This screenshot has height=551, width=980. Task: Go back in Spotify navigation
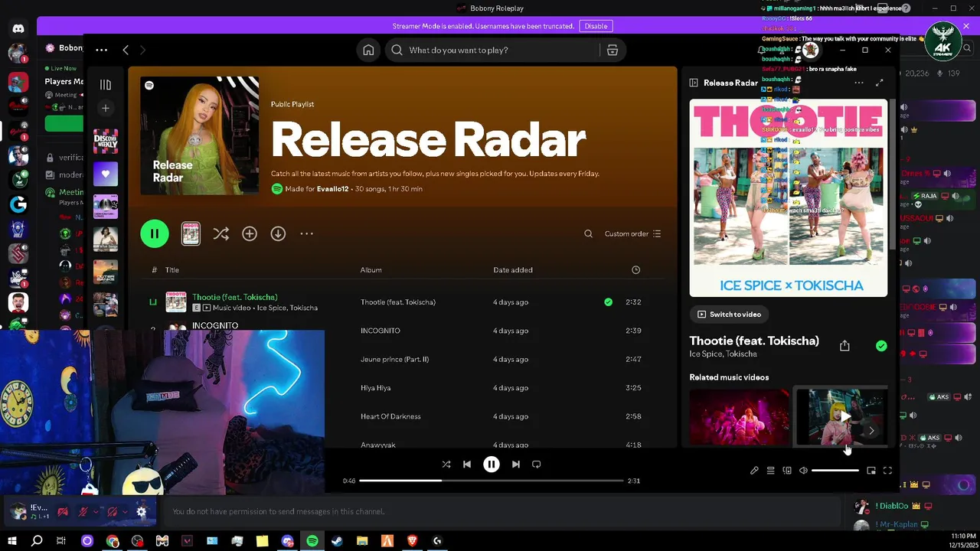(x=126, y=50)
